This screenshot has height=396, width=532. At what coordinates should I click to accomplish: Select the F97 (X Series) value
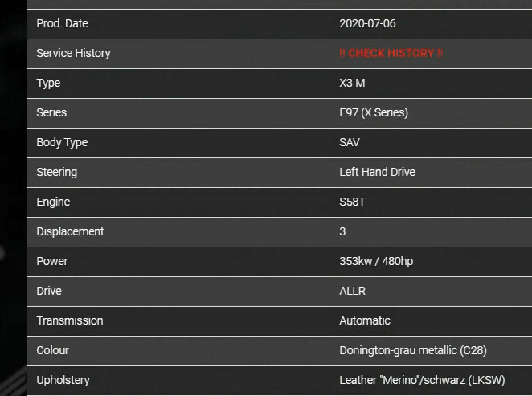373,112
